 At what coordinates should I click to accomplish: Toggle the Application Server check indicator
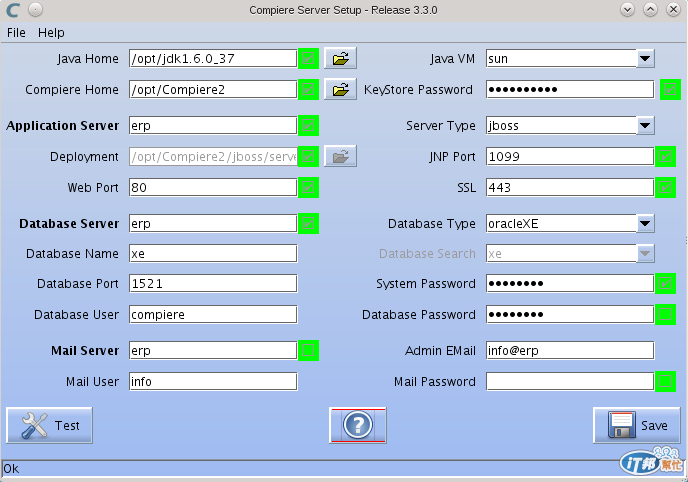point(308,125)
